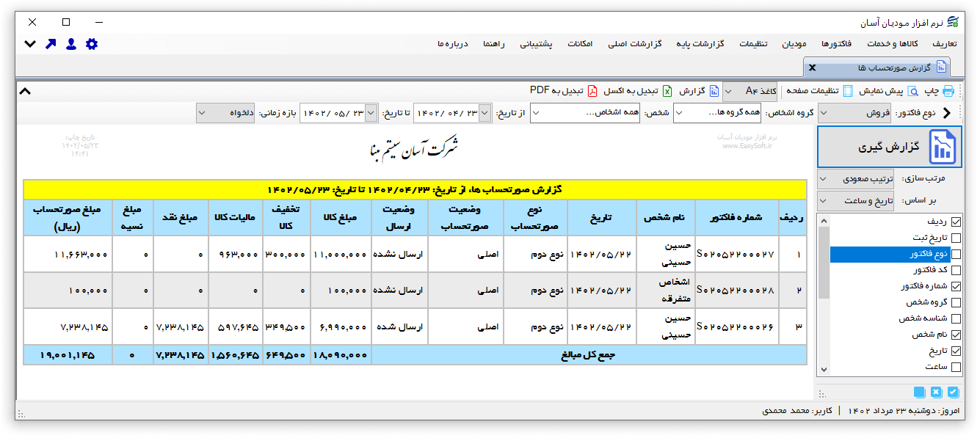Open the مودیان menu
The height and width of the screenshot is (438, 980).
coord(794,44)
